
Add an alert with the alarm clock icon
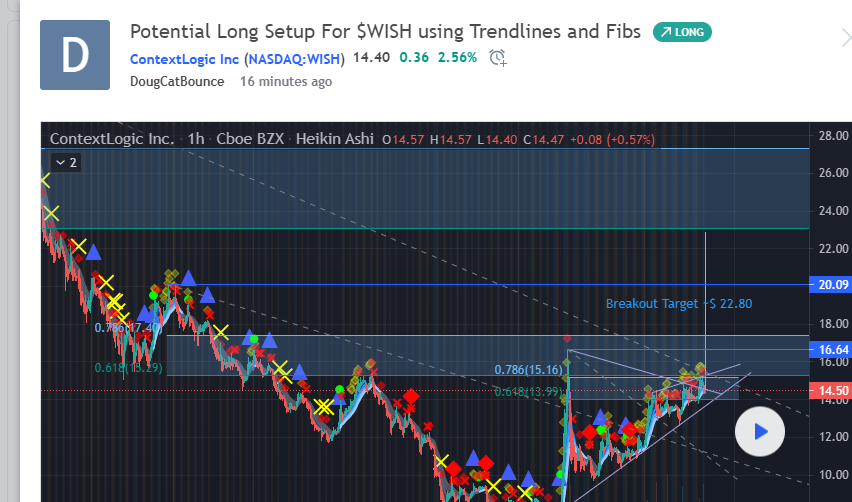(x=497, y=58)
